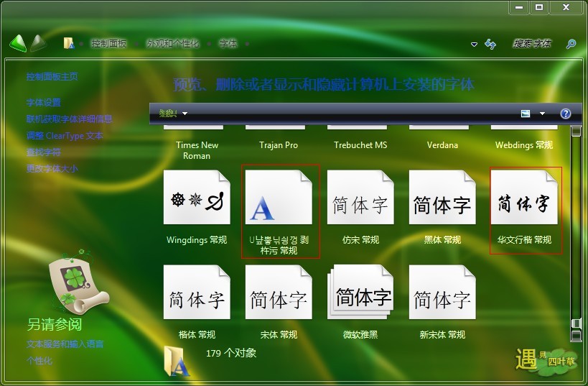Click the font list vertical scrollbar thumb
The image size is (588, 386).
[x=576, y=323]
